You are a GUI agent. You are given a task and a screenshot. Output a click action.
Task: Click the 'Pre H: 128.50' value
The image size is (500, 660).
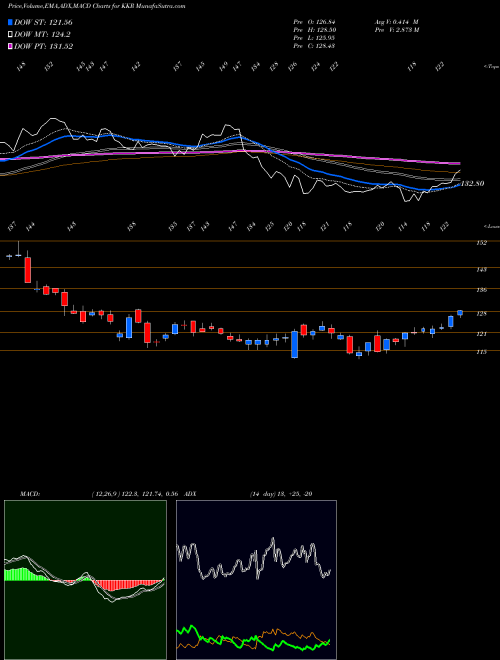pos(314,30)
